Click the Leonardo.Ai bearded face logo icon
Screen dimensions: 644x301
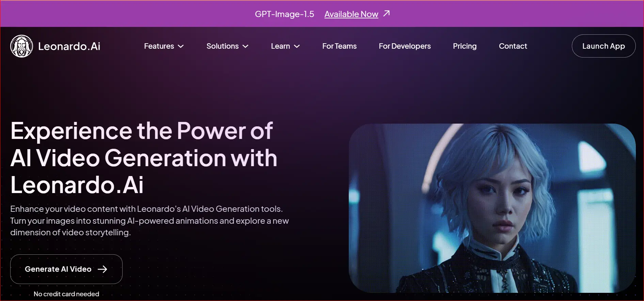coord(21,46)
